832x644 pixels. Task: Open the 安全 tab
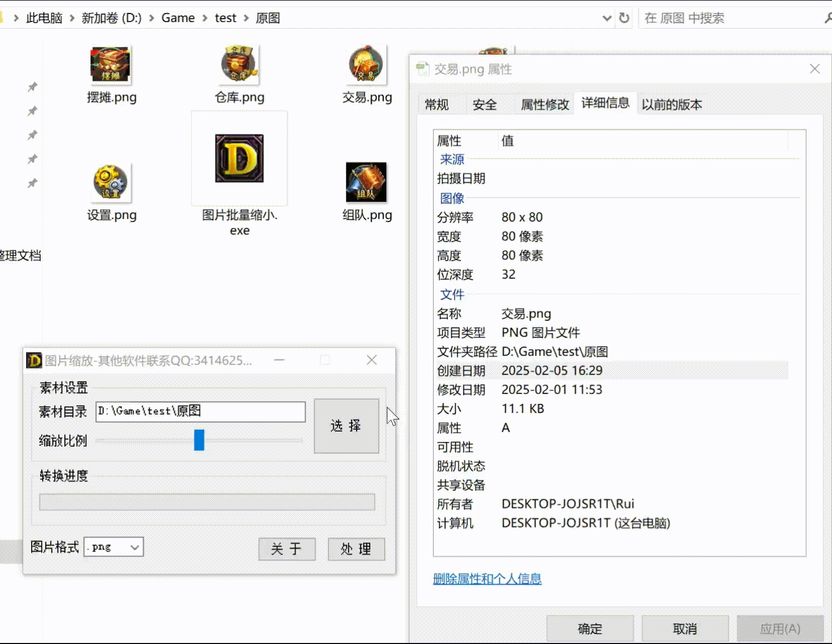click(484, 105)
